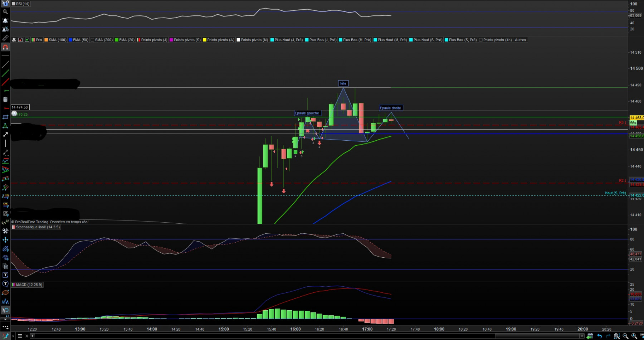Select the ruler measuring tool
This screenshot has height=340, width=644.
5,38
